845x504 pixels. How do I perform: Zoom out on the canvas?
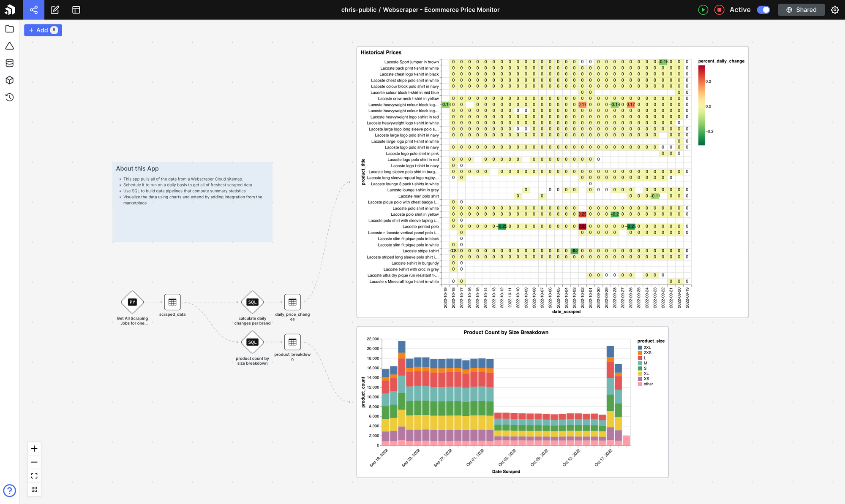[34, 462]
